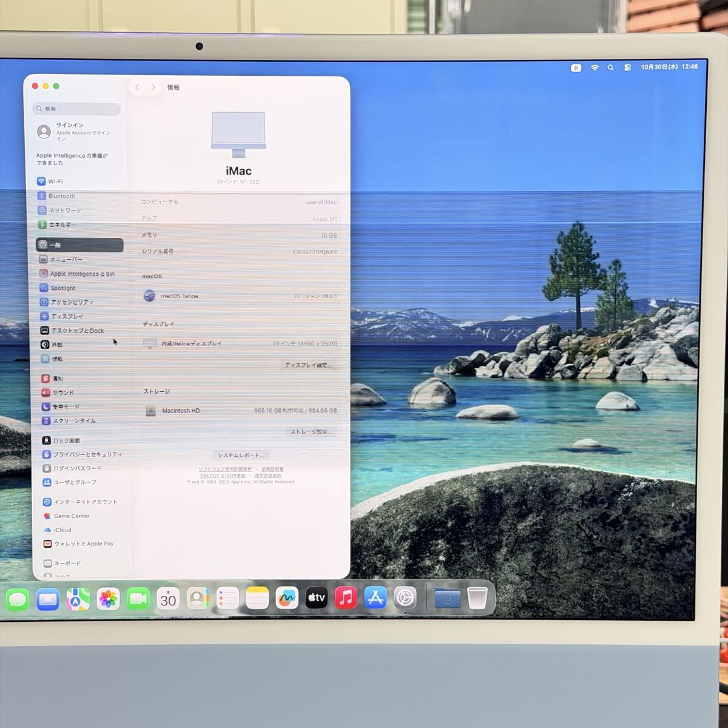Click the date and time 10月30日(木) 12:46
Screen dimensions: 728x728
(x=669, y=67)
